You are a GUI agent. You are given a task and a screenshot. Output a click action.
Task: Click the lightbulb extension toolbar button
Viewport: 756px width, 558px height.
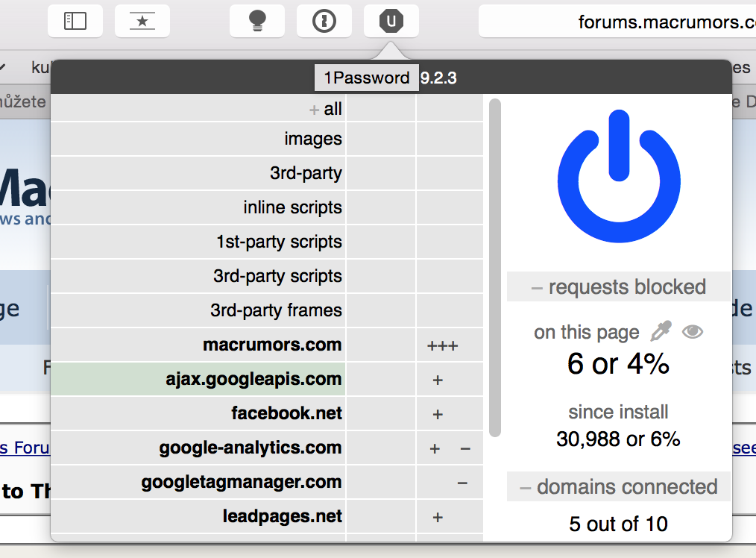pos(257,21)
